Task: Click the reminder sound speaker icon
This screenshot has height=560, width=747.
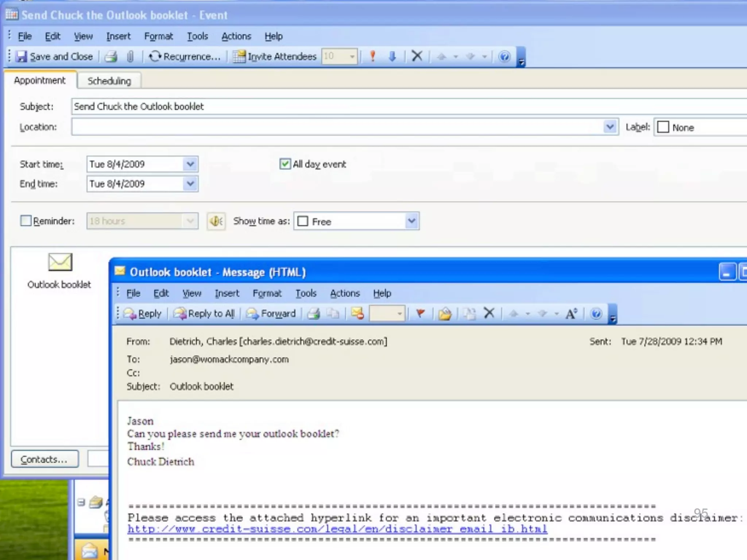Action: pos(216,221)
